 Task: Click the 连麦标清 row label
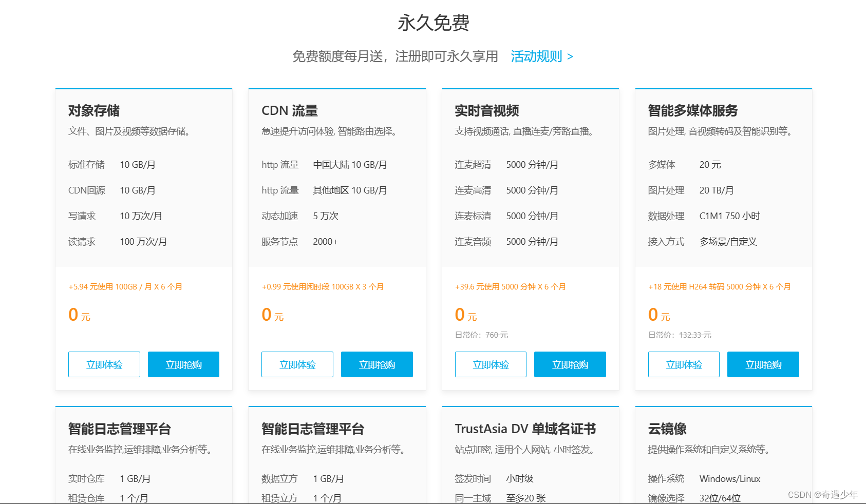[473, 216]
